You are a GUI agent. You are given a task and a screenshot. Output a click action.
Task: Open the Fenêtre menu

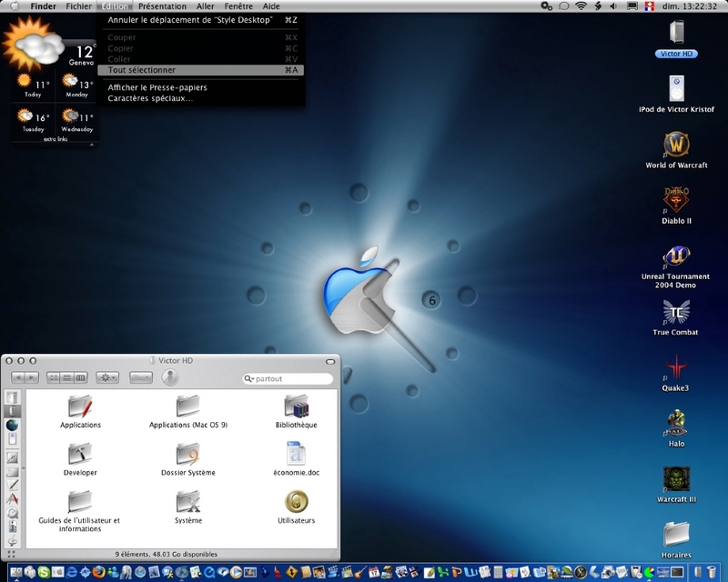point(238,6)
